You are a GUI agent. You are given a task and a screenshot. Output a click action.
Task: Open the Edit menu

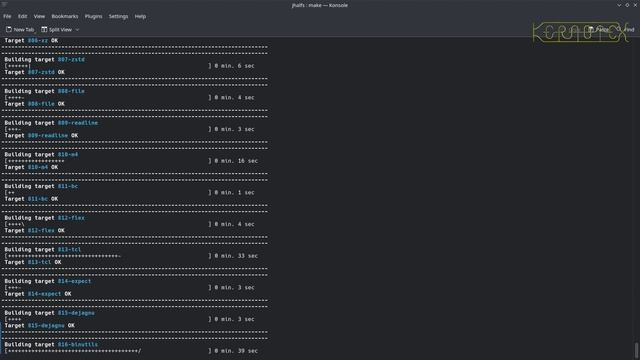click(22, 16)
